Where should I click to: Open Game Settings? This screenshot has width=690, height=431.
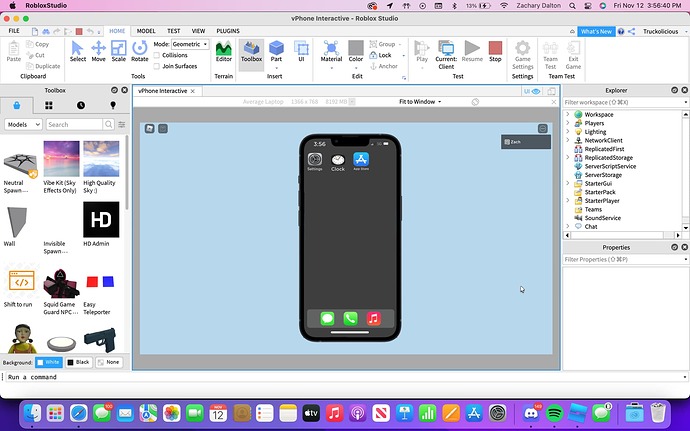[523, 52]
